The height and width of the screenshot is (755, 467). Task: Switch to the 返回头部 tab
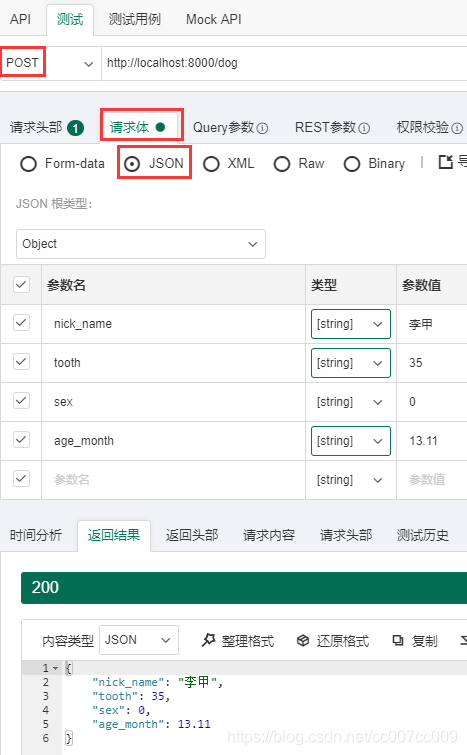(x=192, y=535)
